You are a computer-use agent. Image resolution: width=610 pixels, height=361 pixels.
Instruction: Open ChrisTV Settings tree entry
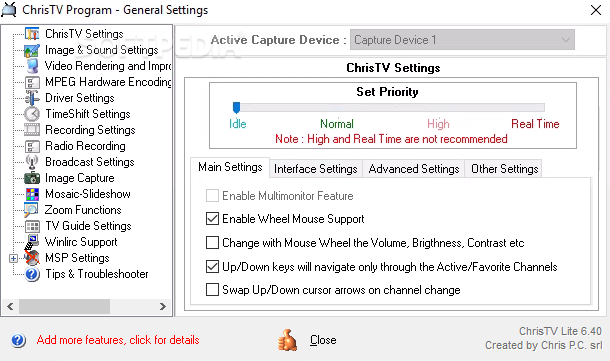[x=84, y=34]
